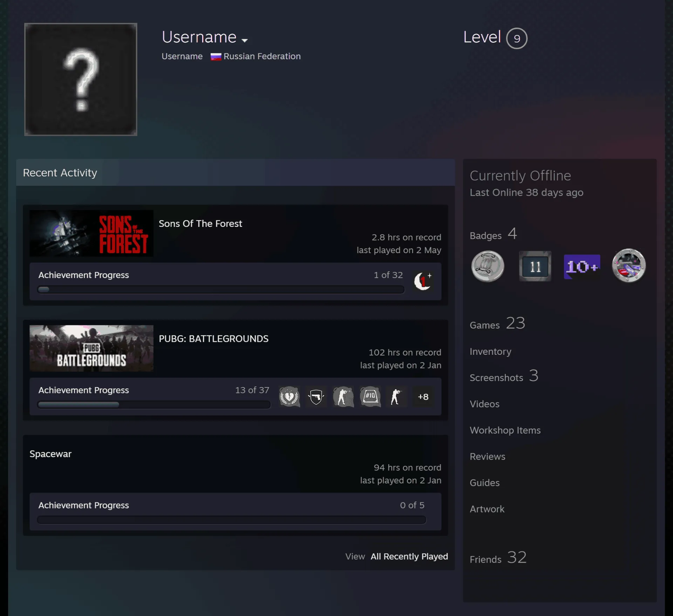Click the Level 9 circle badge

click(517, 38)
